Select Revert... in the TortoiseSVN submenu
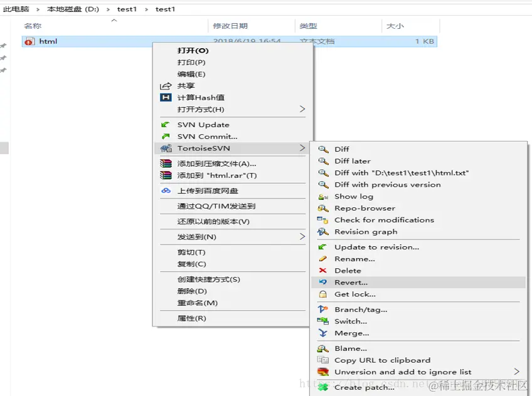 pos(418,282)
